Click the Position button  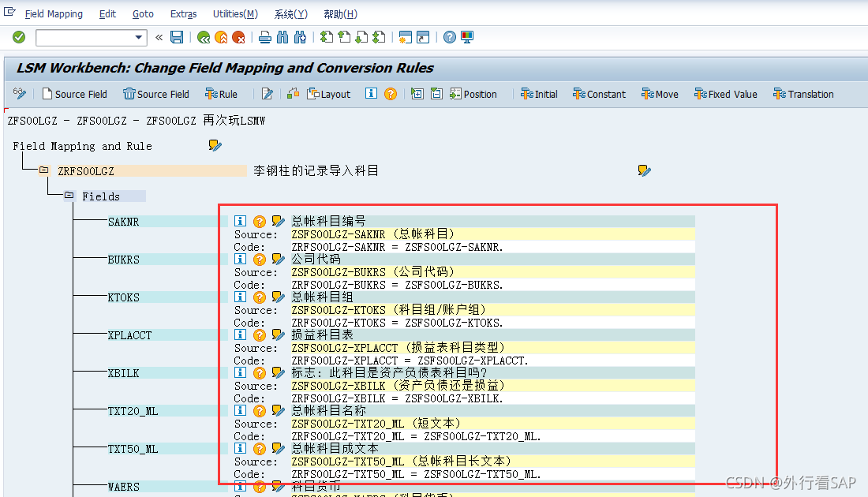(x=473, y=94)
